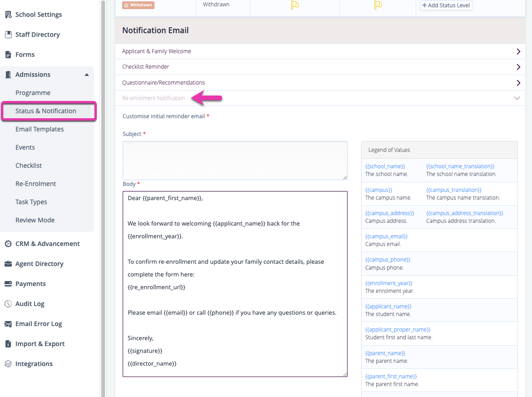Collapse the Admissions menu section
Screen dimensions: 532x397
(x=86, y=75)
